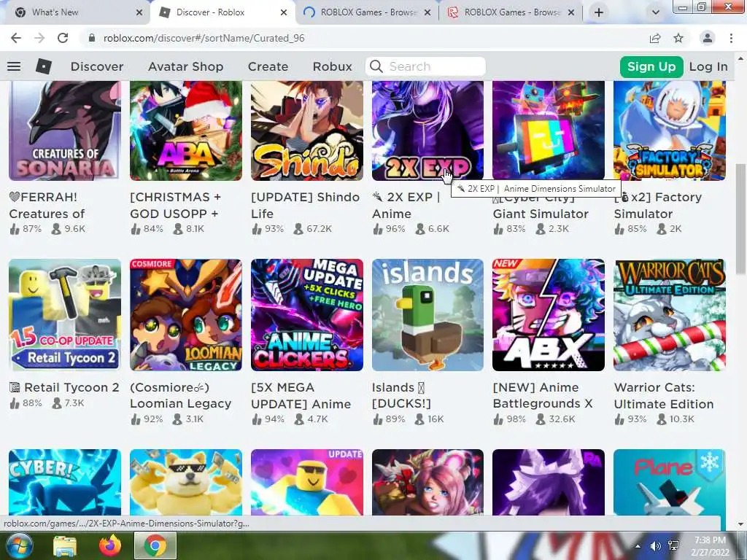The height and width of the screenshot is (560, 747).
Task: Open Factory Simulator game thumbnail
Action: coord(670,130)
